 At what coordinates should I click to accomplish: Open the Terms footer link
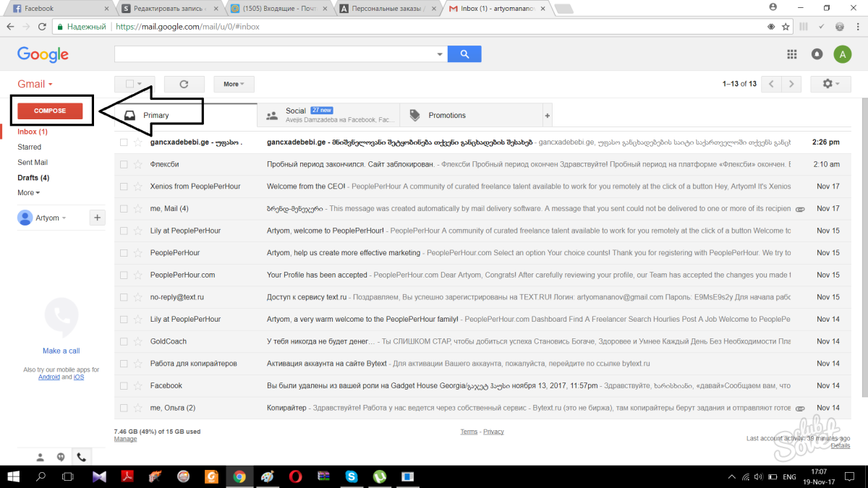[x=469, y=432]
